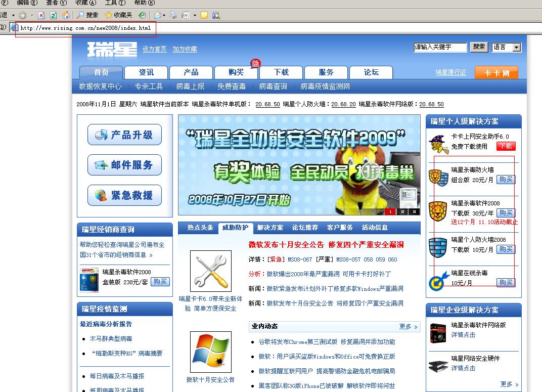542x392 pixels.
Task: Open the 帮助(H) menu
Action: click(x=145, y=3)
